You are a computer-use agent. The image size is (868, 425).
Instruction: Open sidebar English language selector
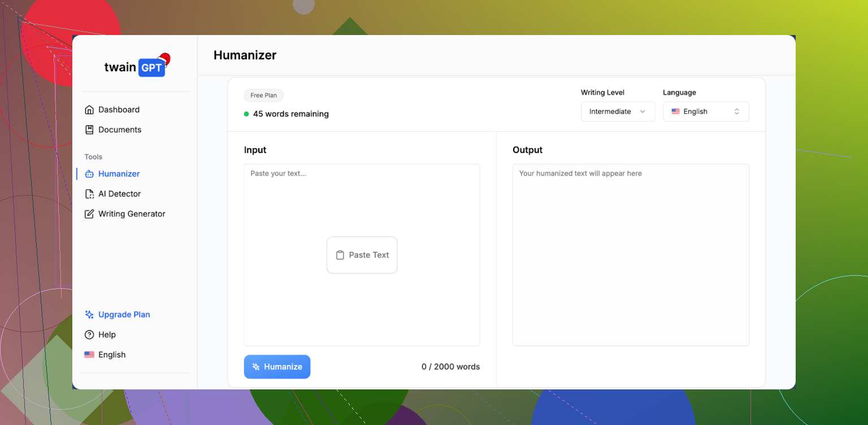click(105, 355)
